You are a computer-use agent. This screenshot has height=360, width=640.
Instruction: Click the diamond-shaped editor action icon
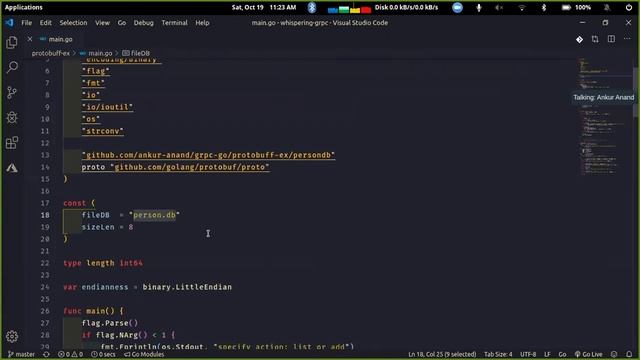[579, 39]
